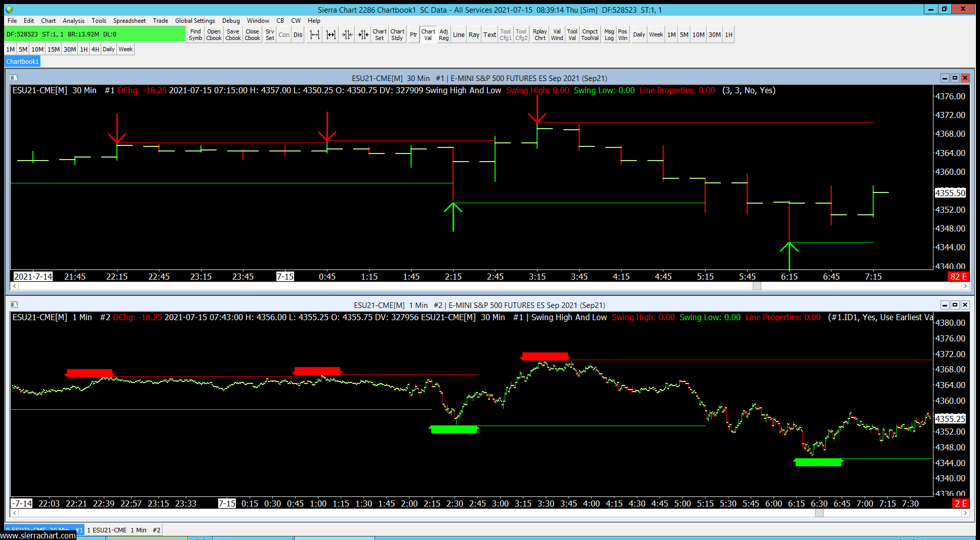The width and height of the screenshot is (980, 540).
Task: Open Chart Settings (Chart Set)
Action: point(380,34)
